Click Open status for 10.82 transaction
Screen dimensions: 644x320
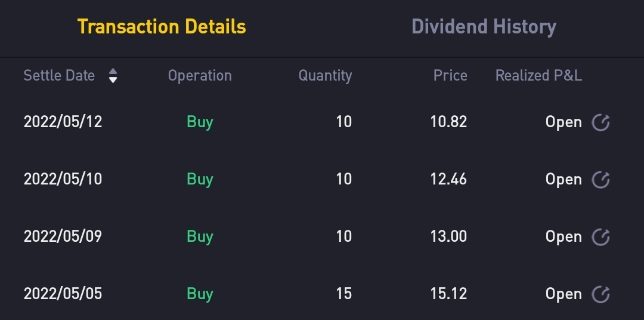563,122
